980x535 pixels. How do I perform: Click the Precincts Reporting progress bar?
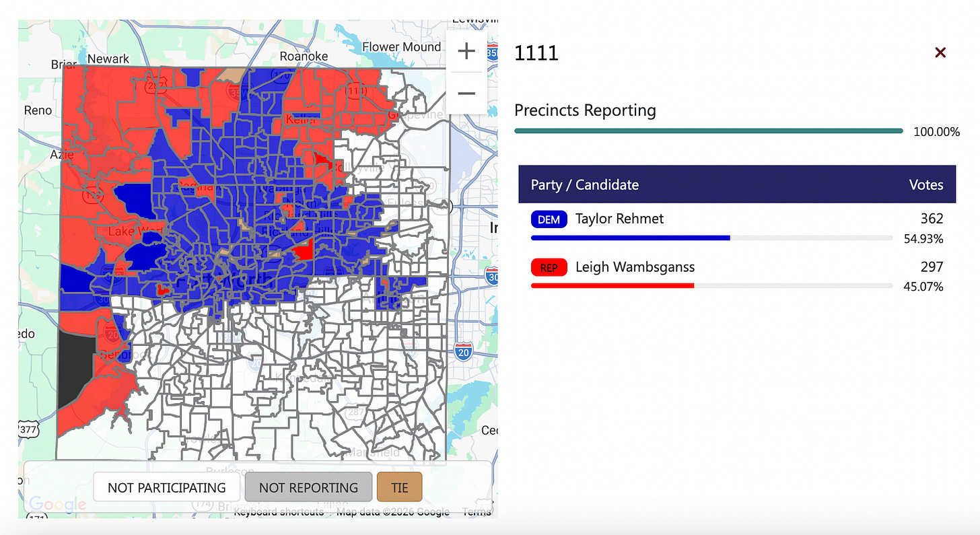coord(708,131)
